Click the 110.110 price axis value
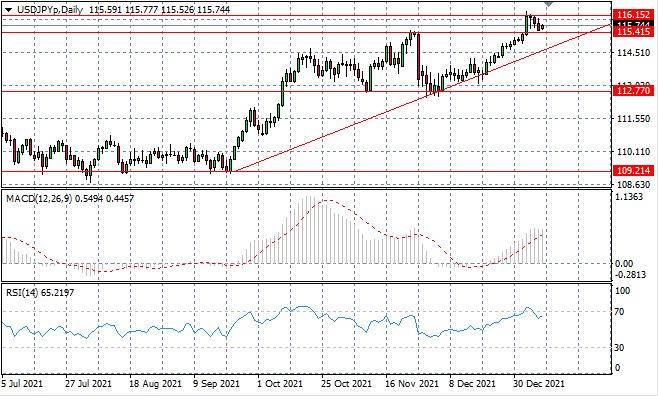The image size is (659, 396). [x=633, y=152]
